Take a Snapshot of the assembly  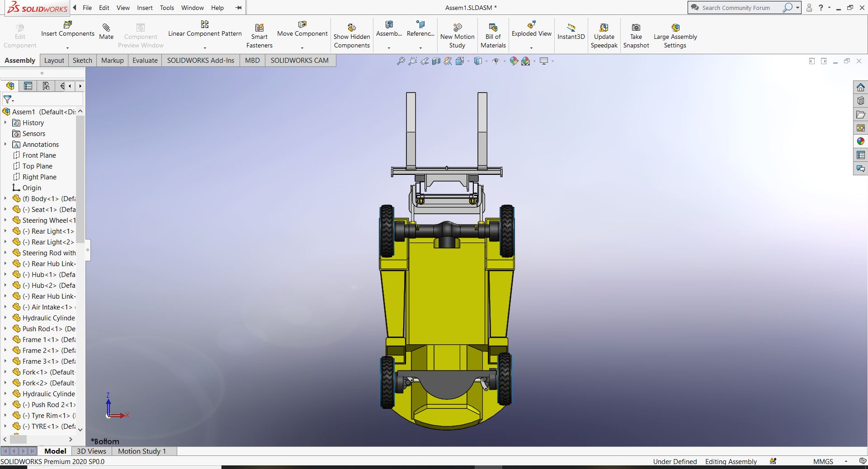[x=636, y=28]
